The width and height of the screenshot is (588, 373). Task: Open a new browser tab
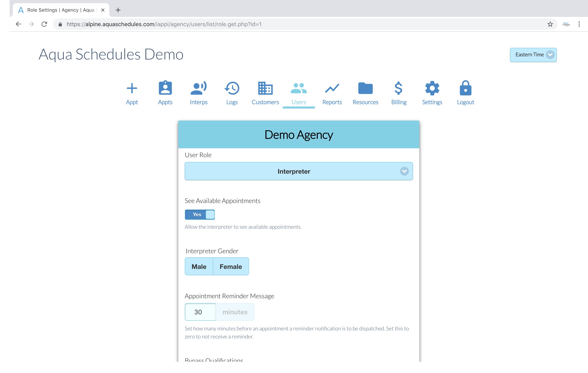118,10
